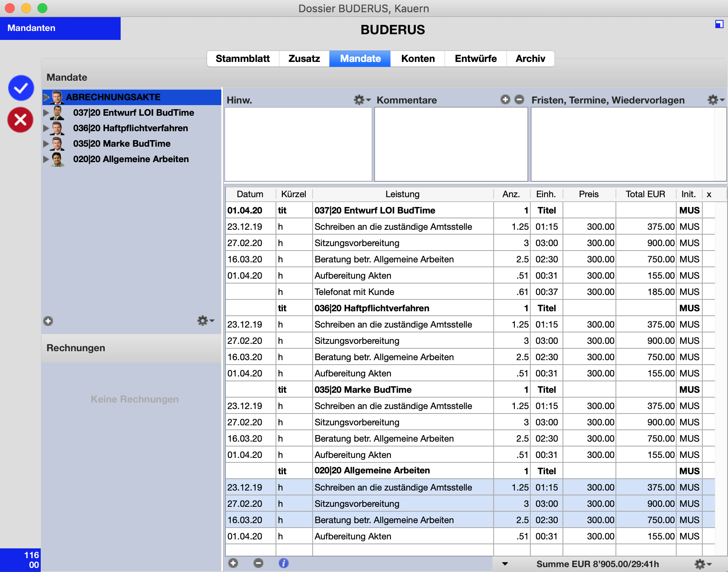Open the Archiv tab
728x572 pixels.
[530, 59]
